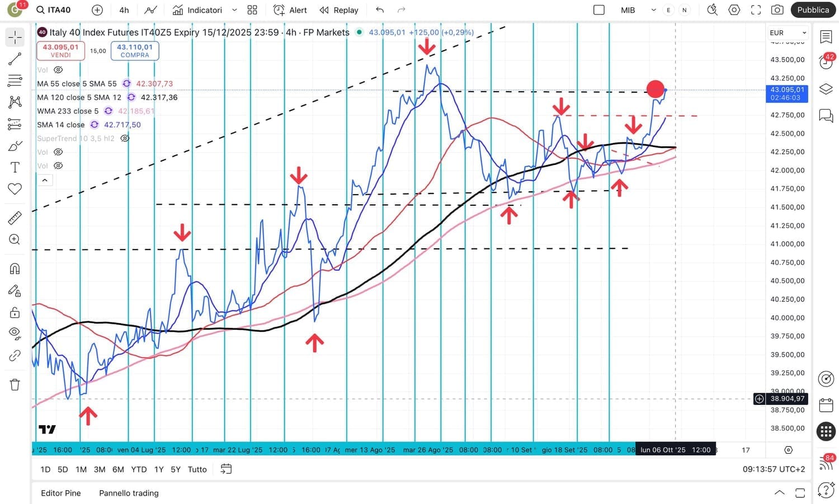Open the ITA40 symbol search
Screen dimensions: 839x504
(x=54, y=10)
